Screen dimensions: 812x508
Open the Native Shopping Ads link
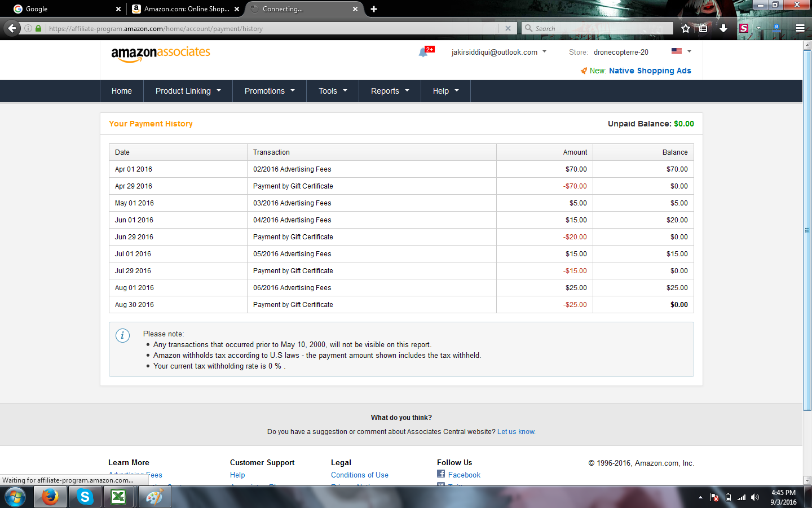(650, 71)
